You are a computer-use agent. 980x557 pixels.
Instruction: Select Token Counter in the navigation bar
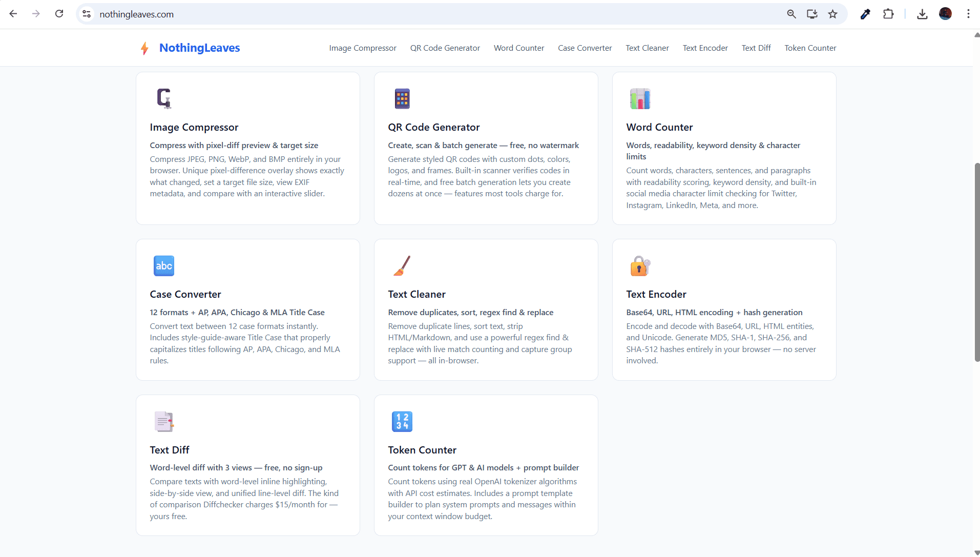coord(810,48)
